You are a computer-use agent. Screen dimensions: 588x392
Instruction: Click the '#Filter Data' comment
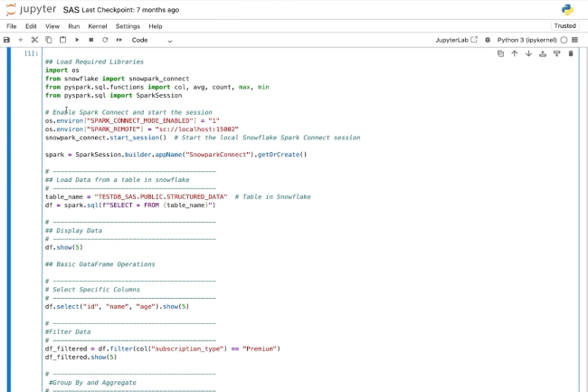click(x=68, y=331)
